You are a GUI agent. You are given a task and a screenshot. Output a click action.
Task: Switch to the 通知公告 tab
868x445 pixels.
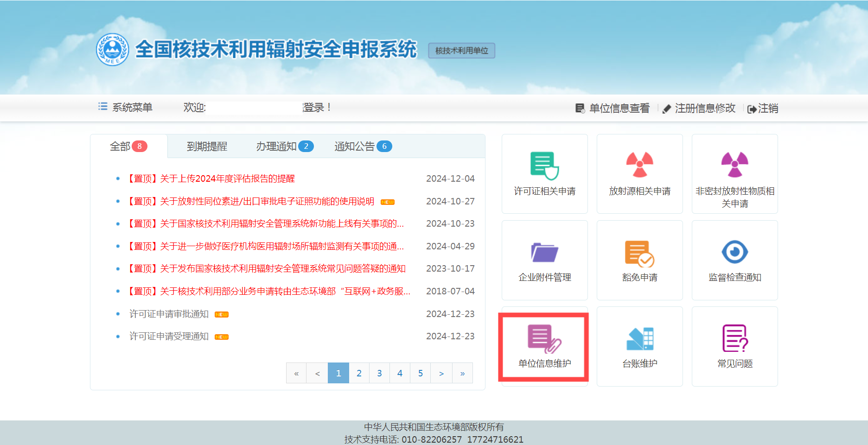click(x=355, y=146)
